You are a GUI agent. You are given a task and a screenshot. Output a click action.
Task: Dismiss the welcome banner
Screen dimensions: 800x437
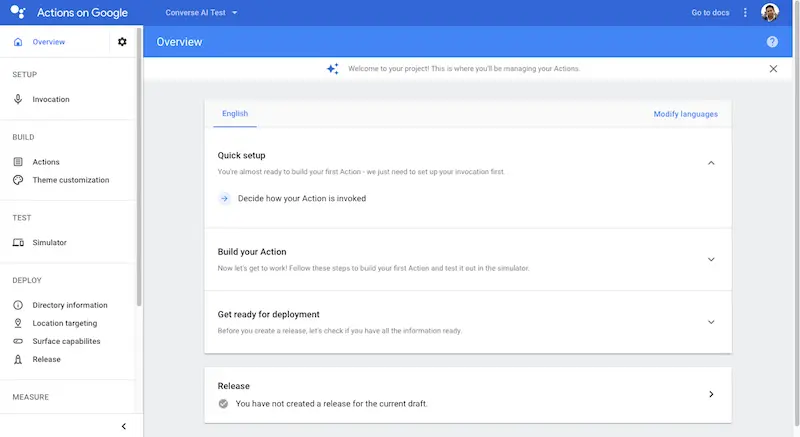click(773, 69)
